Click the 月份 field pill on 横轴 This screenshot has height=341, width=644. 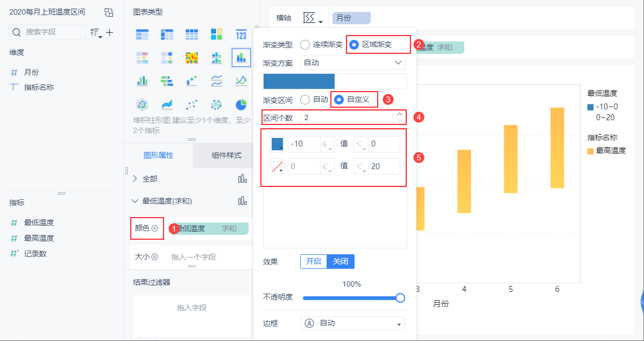351,18
